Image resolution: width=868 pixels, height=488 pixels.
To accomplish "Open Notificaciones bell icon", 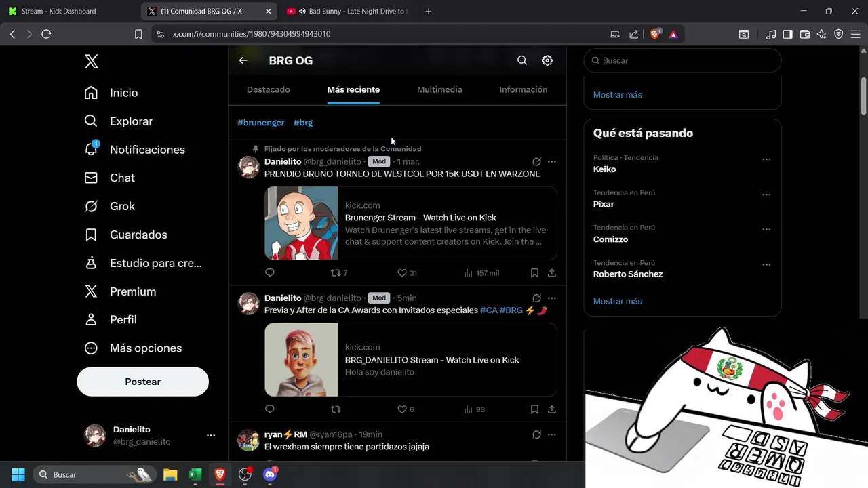I will (x=92, y=149).
